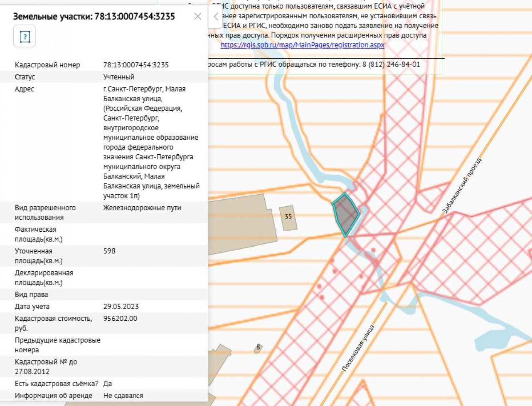Click building number 35 on the map
532x406 pixels.
tap(288, 217)
